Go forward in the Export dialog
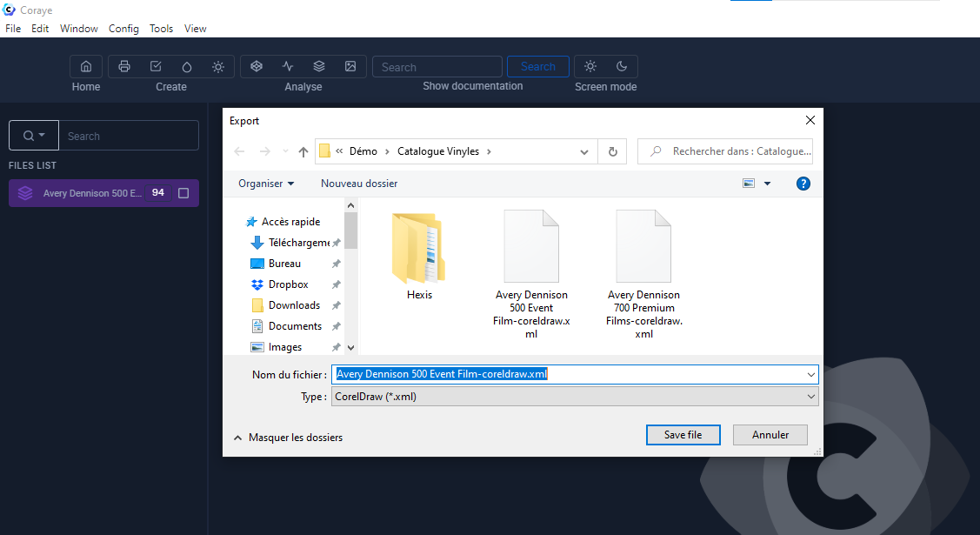This screenshot has height=535, width=980. click(265, 151)
